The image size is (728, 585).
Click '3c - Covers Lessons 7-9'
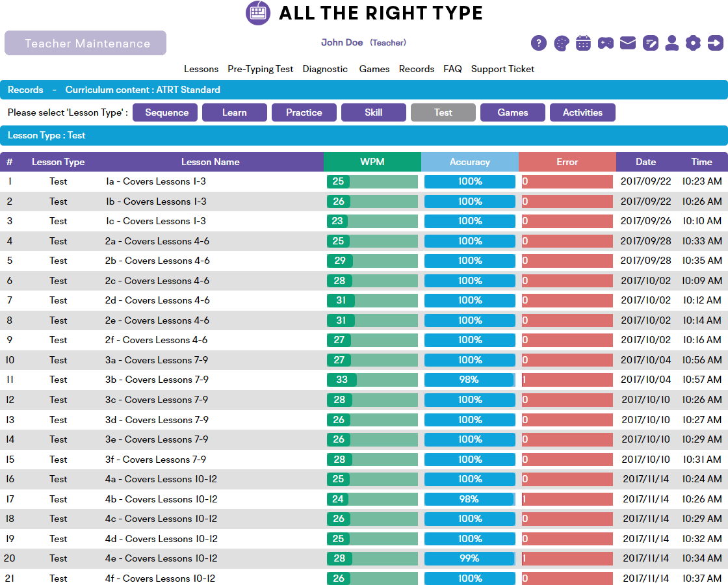(157, 400)
